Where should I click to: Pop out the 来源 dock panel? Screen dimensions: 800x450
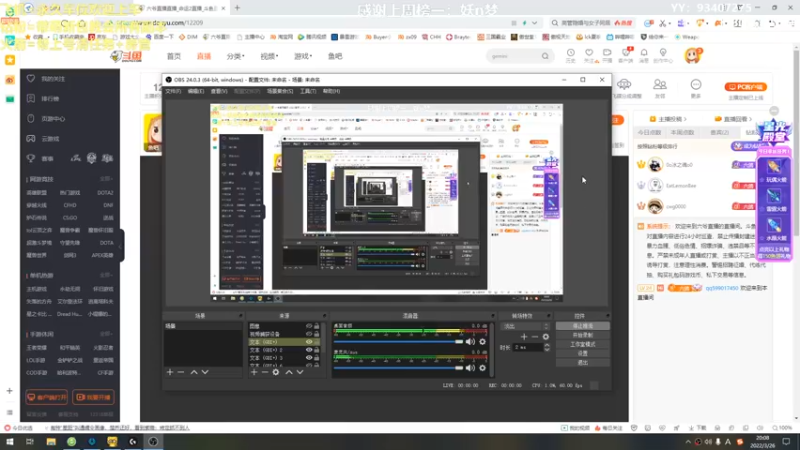pos(324,316)
